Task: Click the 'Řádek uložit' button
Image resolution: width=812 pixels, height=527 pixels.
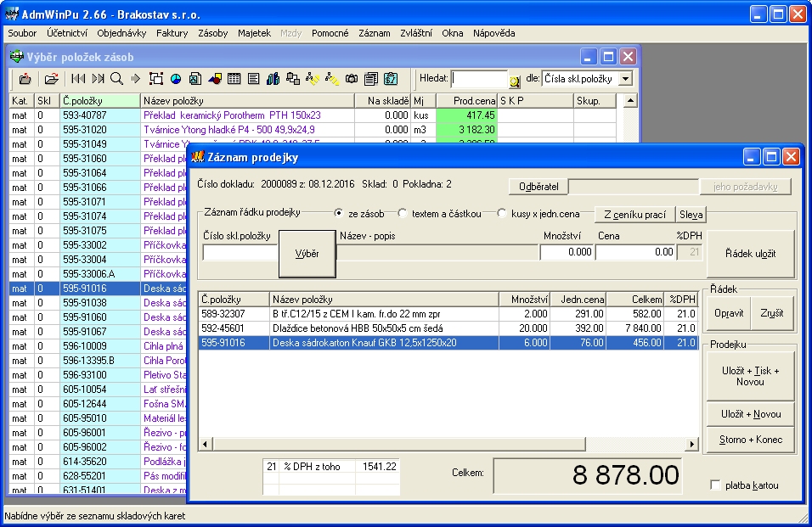Action: pyautogui.click(x=750, y=254)
